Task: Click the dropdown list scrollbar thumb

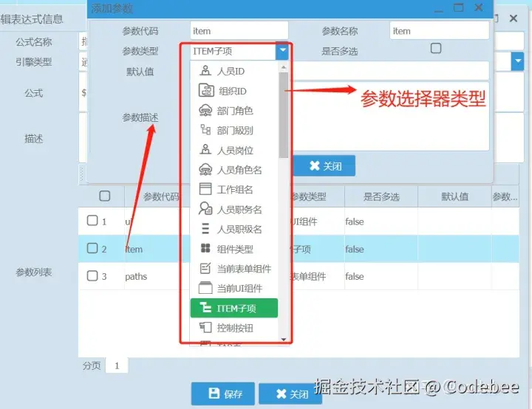Action: point(284,115)
